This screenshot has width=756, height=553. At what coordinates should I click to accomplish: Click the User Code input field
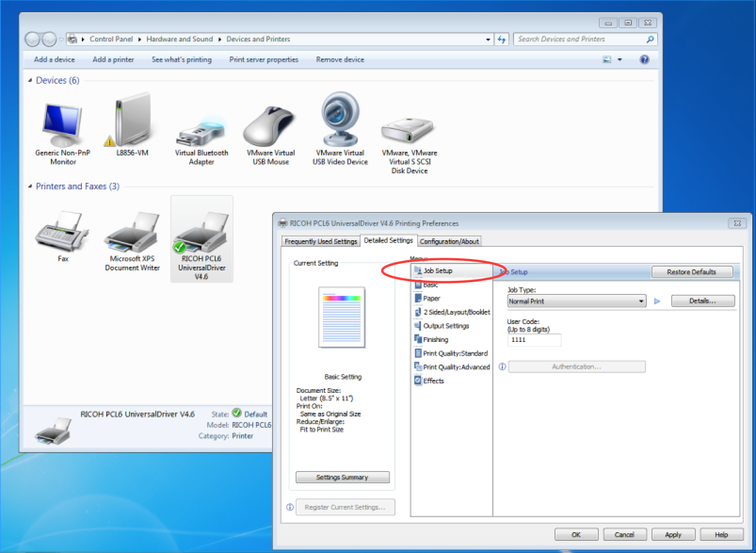tap(534, 340)
